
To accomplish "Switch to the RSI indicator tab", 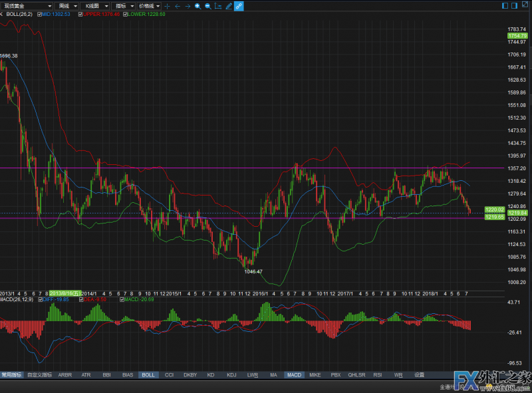I will [x=376, y=375].
